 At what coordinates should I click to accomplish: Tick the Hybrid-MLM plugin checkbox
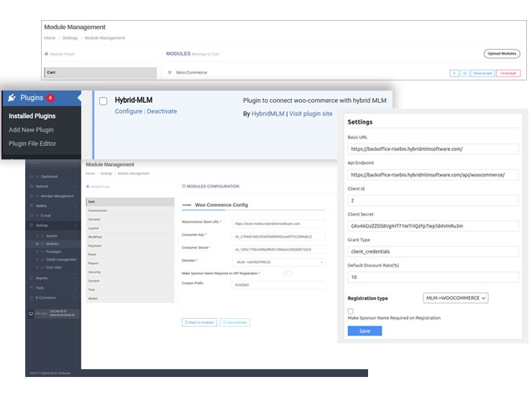point(103,101)
